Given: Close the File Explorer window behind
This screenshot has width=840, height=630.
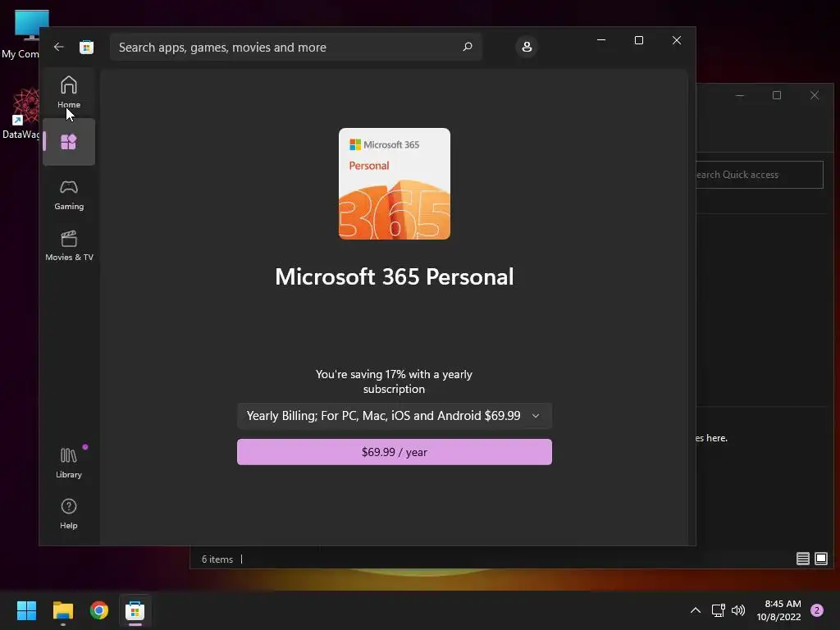Looking at the screenshot, I should (x=815, y=95).
